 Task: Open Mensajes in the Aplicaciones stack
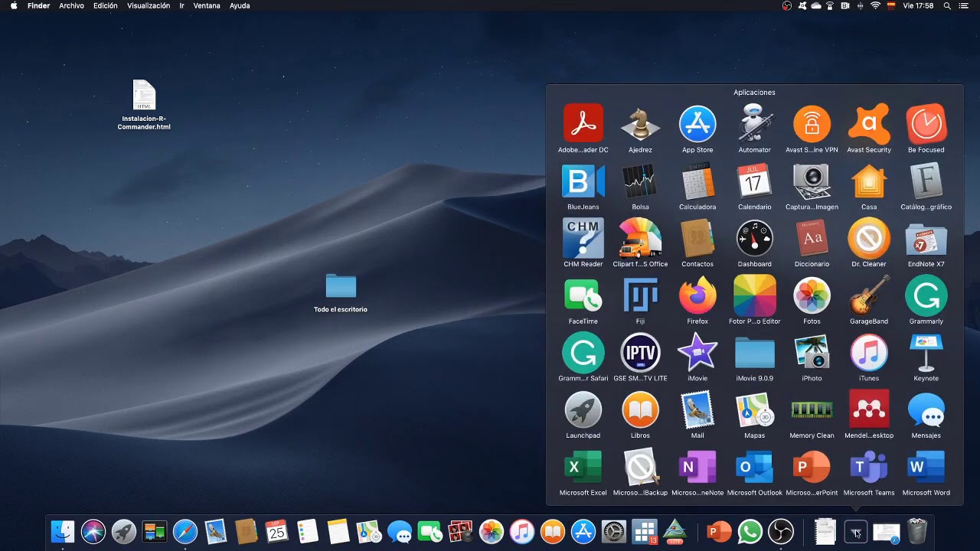926,409
